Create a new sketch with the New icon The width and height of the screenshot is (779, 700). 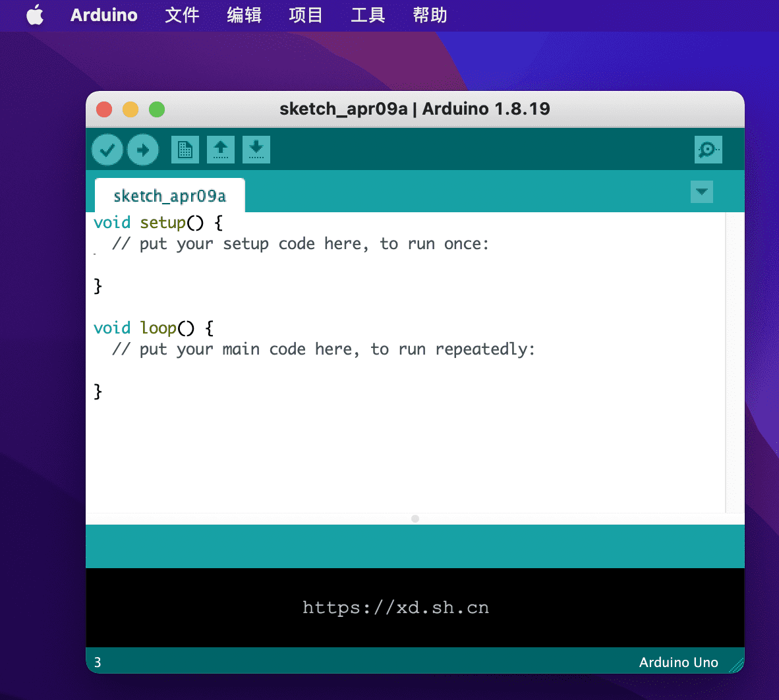coord(185,150)
